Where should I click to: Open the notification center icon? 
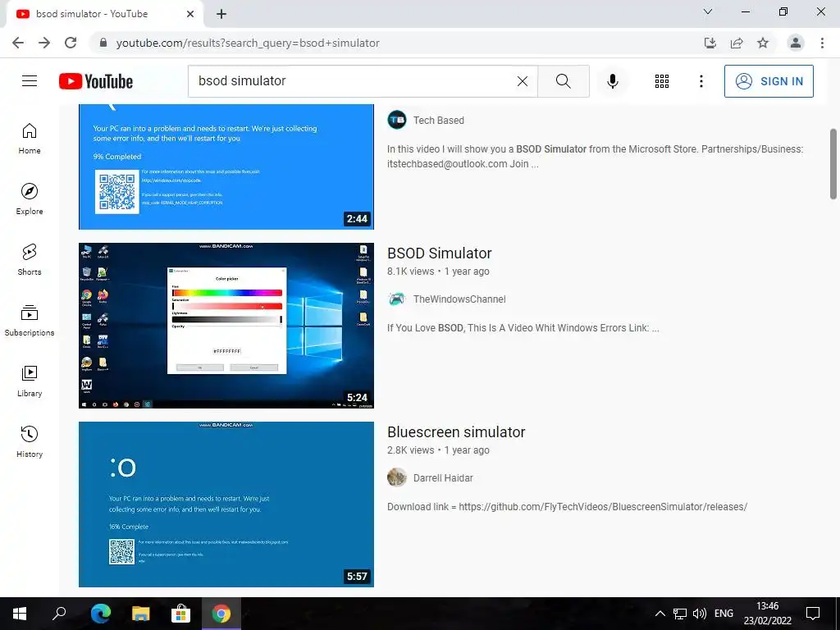click(x=813, y=614)
